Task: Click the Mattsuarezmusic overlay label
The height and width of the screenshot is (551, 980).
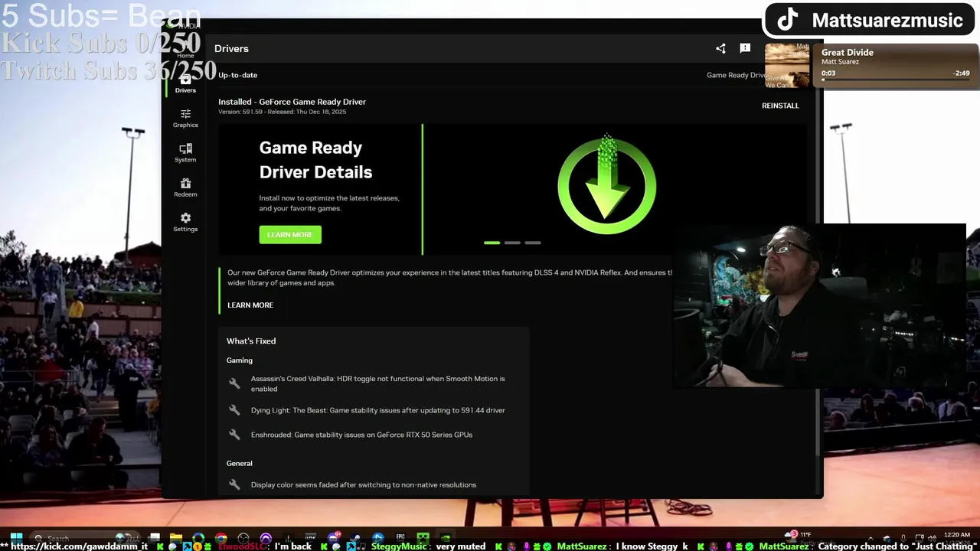Action: coord(887,21)
